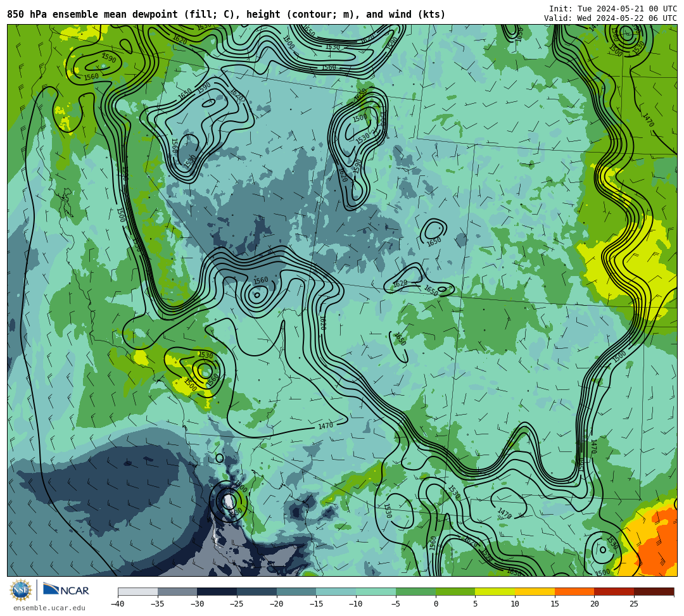
Task: Click the -5 colorbar tick label
Action: (396, 604)
